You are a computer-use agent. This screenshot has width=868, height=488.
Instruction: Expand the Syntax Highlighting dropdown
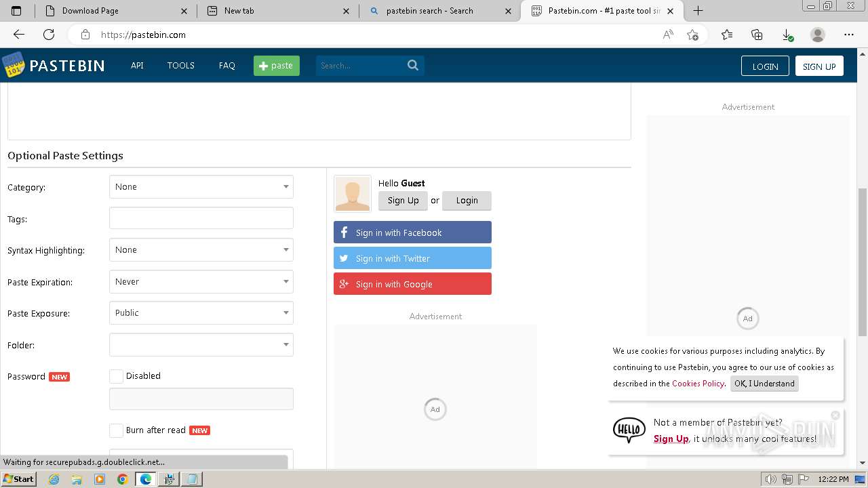201,249
